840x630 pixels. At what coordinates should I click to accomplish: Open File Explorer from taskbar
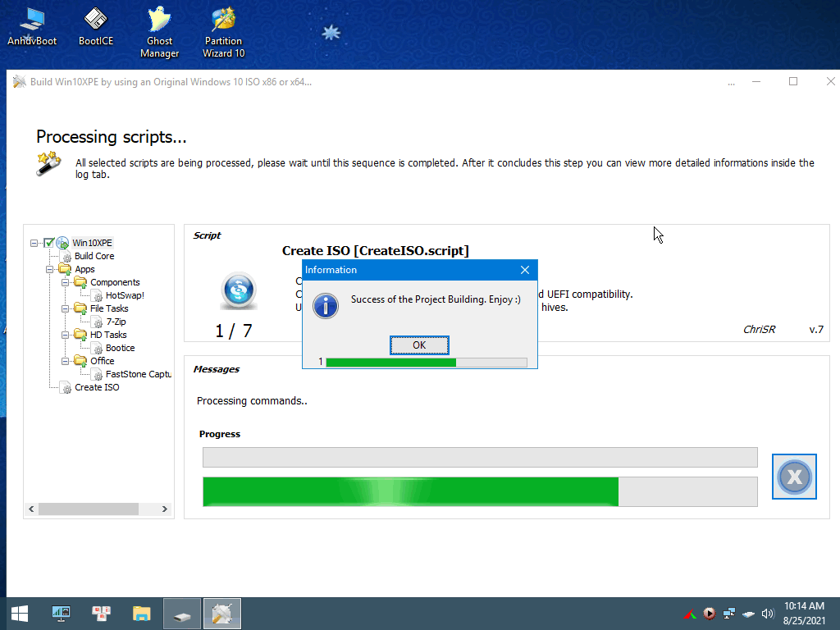point(141,614)
